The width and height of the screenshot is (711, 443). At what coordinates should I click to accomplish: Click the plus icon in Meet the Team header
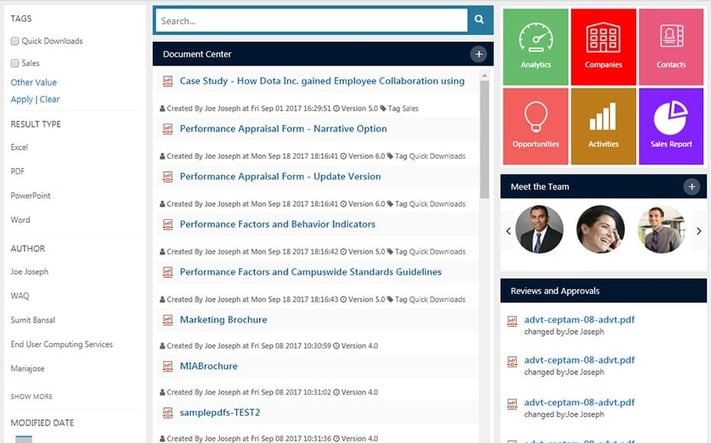[692, 186]
